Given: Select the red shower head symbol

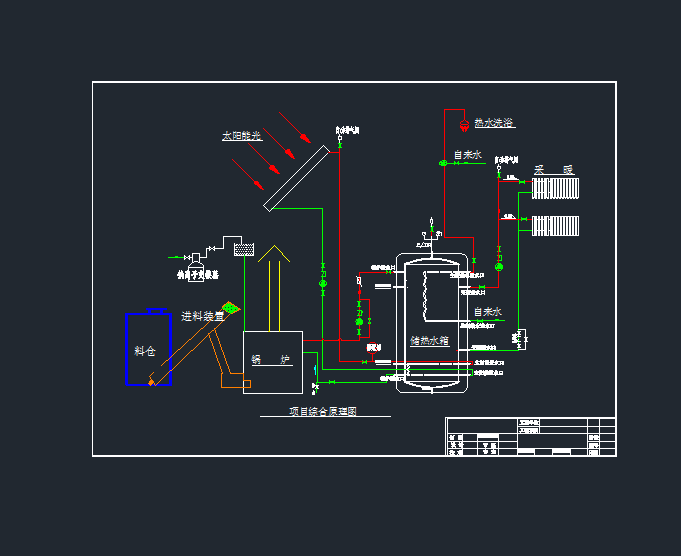Looking at the screenshot, I should pos(464,126).
